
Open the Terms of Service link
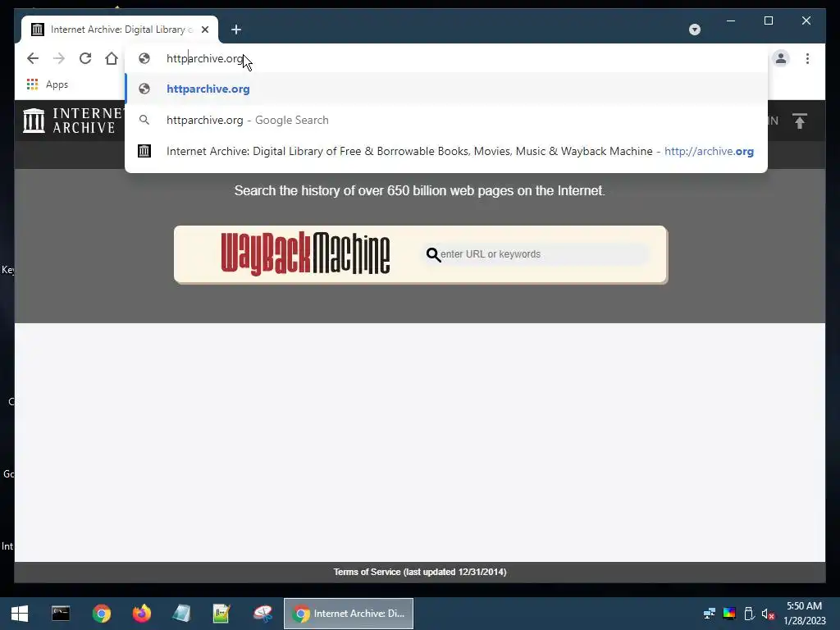[x=419, y=572]
